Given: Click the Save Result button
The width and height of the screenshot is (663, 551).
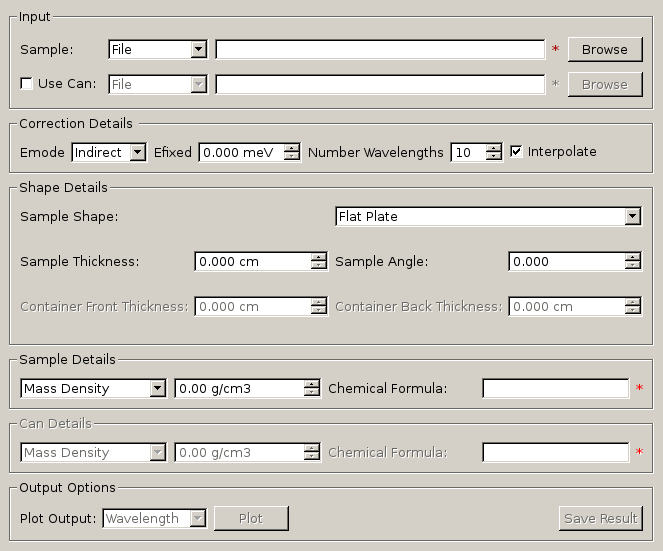Looking at the screenshot, I should click(600, 518).
